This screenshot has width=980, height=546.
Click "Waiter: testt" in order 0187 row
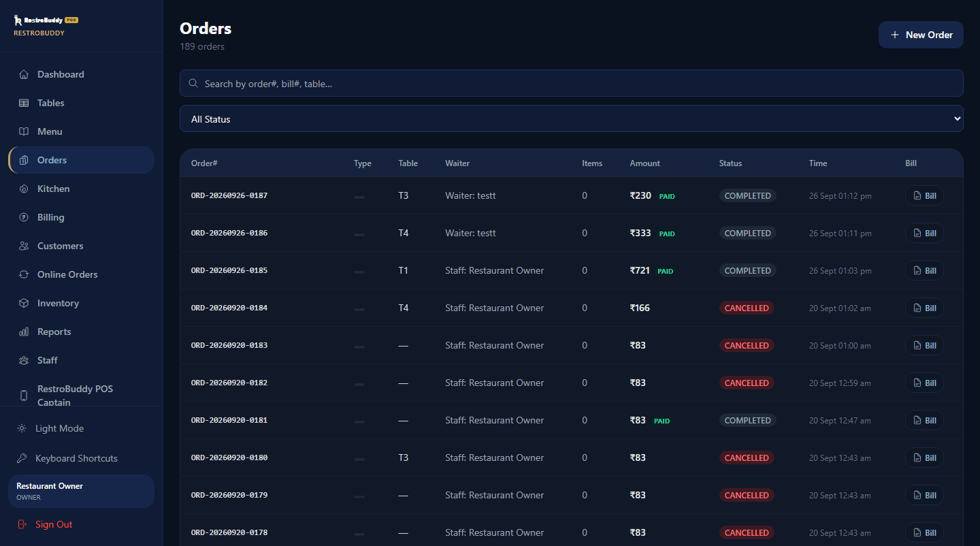(470, 195)
